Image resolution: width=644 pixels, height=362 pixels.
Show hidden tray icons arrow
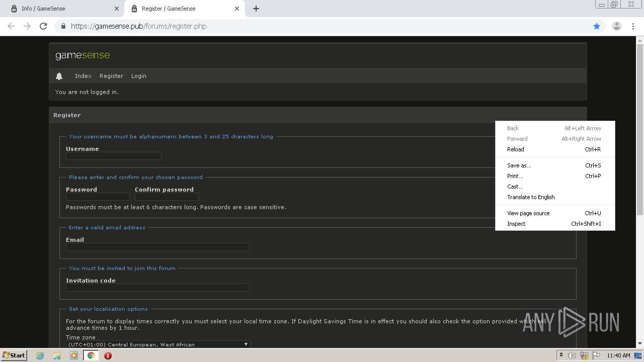coord(561,355)
